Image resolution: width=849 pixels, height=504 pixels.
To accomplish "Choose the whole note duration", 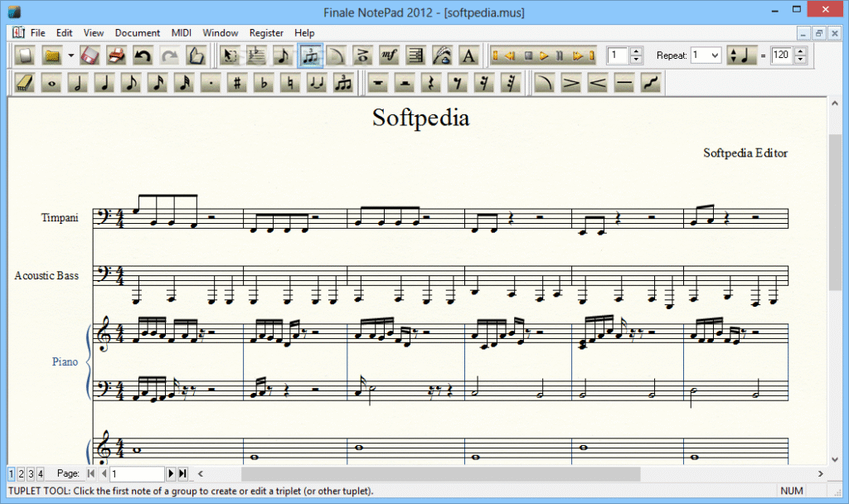I will (51, 83).
